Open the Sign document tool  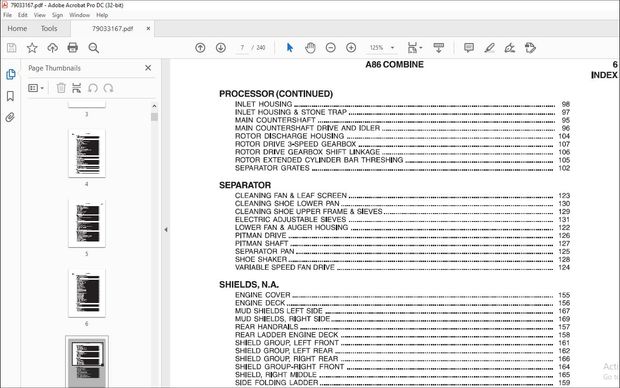tap(510, 48)
